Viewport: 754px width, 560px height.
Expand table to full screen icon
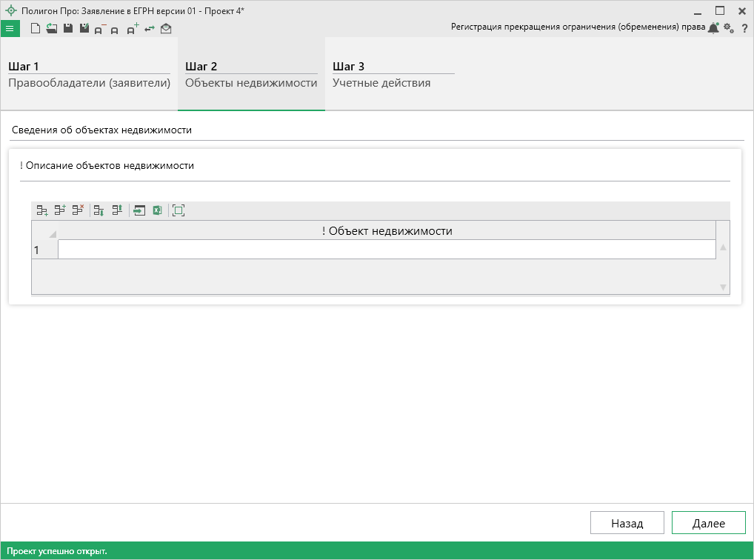(x=178, y=210)
